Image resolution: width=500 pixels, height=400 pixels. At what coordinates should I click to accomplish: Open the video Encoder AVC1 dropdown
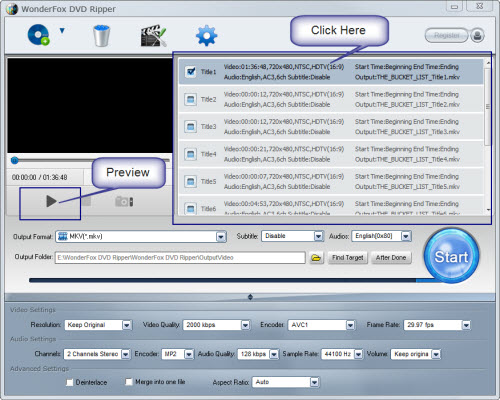click(x=350, y=325)
